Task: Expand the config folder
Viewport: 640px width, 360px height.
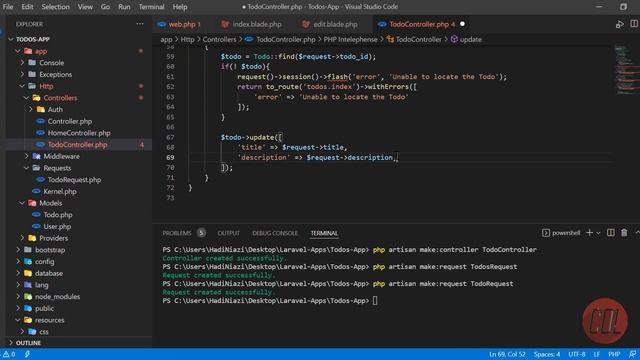Action: point(18,262)
